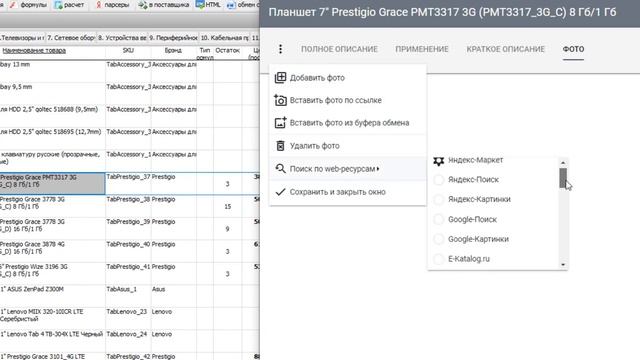Click the web resources list scrollbar thumb

click(x=563, y=178)
